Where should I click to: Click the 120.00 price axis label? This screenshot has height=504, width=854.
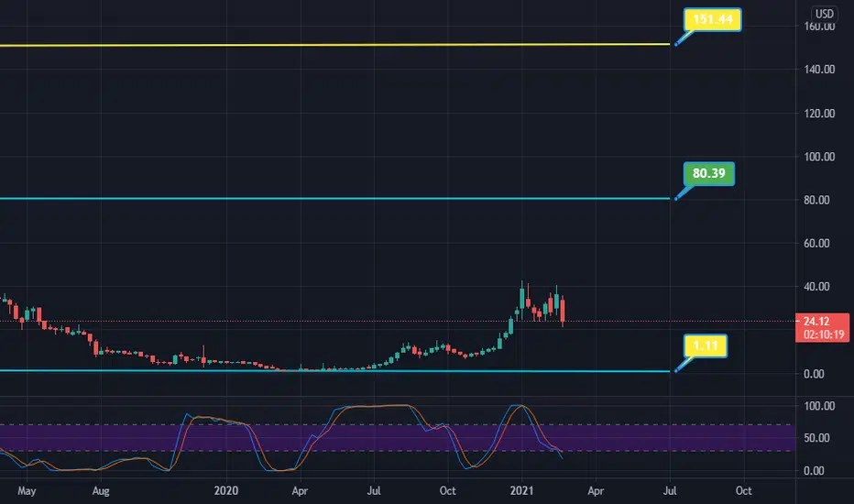point(819,114)
